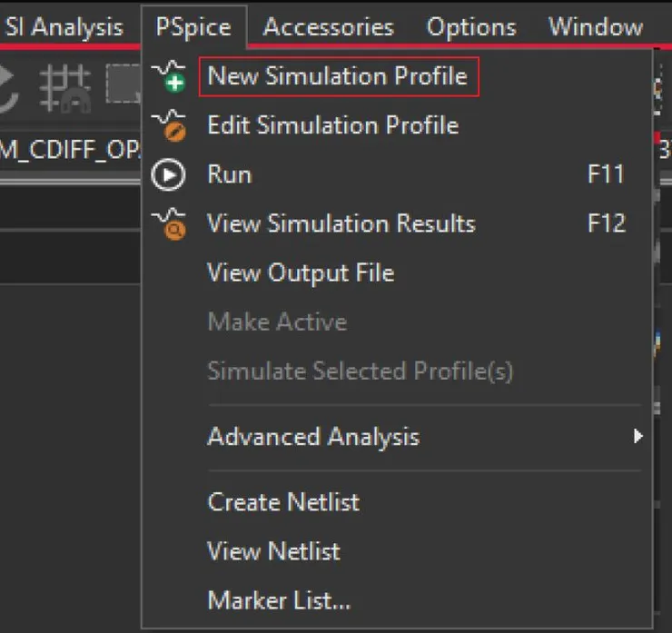Open Marker List dialog
The width and height of the screenshot is (672, 633).
(279, 600)
